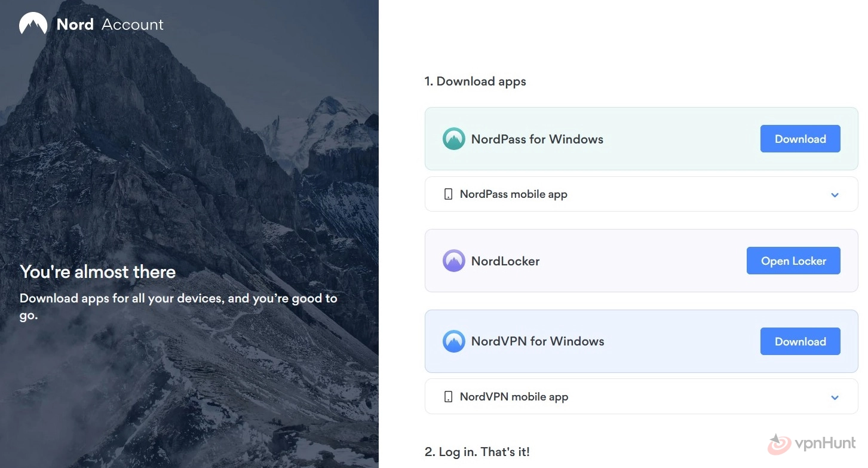
Task: Click the "1. Download apps" heading
Action: (x=476, y=81)
